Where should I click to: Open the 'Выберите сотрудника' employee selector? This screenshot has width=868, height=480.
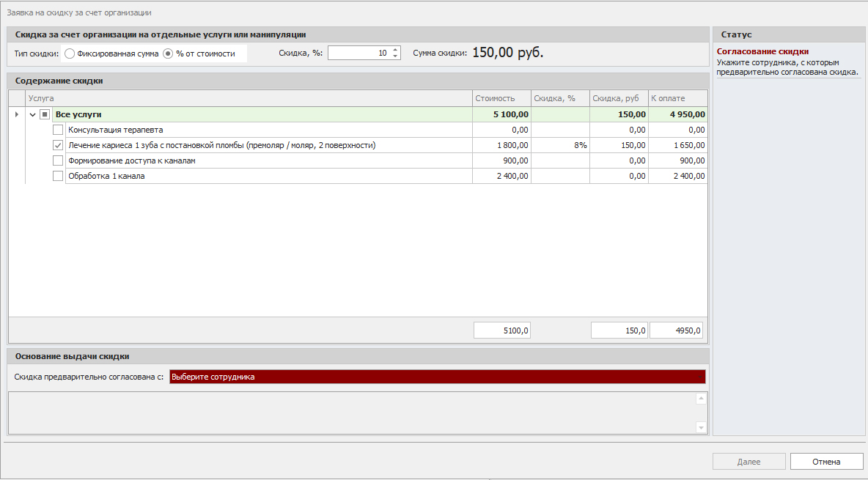437,377
